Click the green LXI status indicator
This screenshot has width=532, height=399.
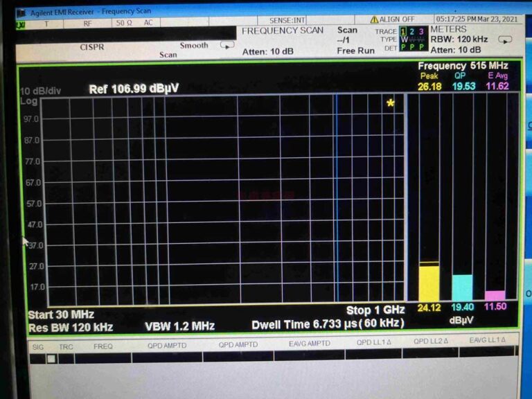point(20,24)
